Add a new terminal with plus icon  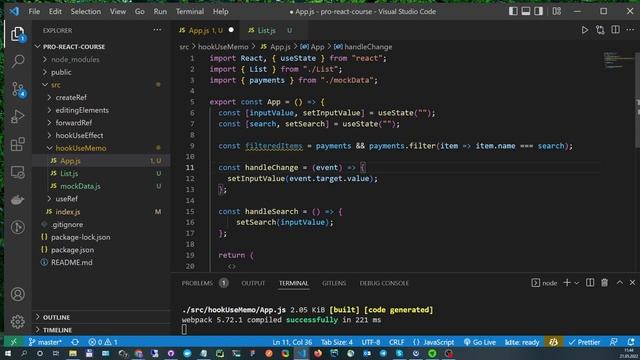coord(567,282)
